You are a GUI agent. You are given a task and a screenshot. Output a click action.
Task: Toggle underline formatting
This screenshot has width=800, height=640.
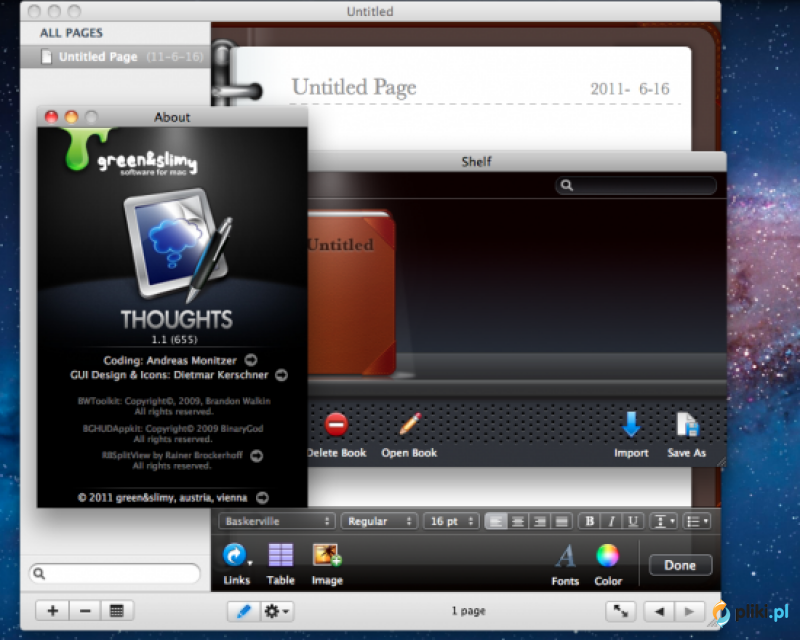633,521
